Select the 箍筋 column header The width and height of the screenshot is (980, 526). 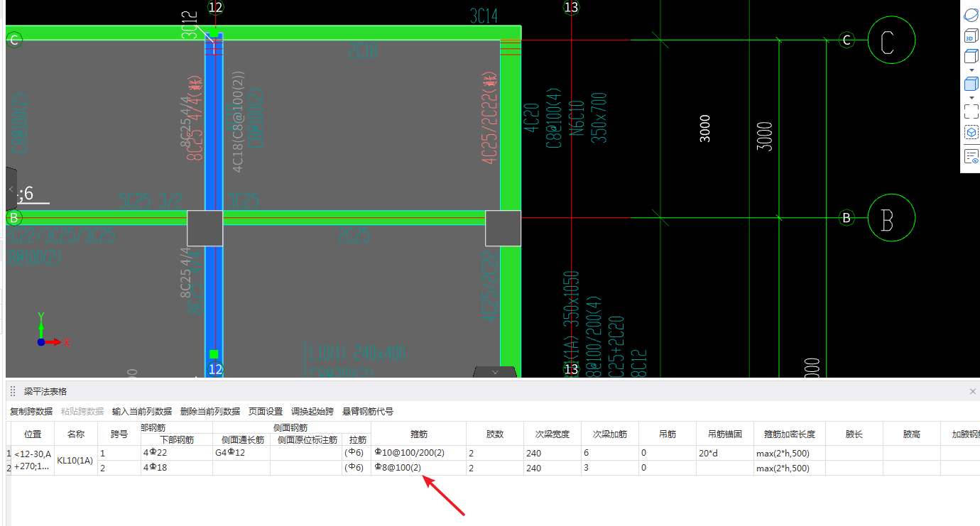click(418, 434)
